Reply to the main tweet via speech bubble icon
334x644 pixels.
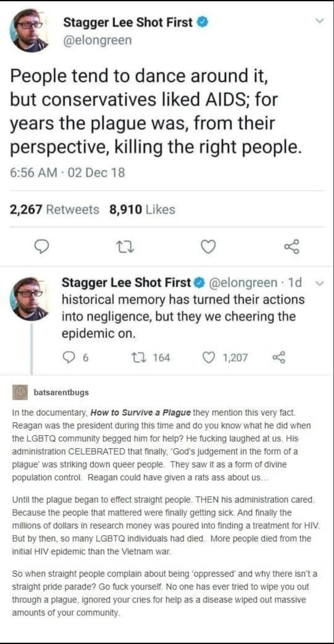pyautogui.click(x=41, y=247)
